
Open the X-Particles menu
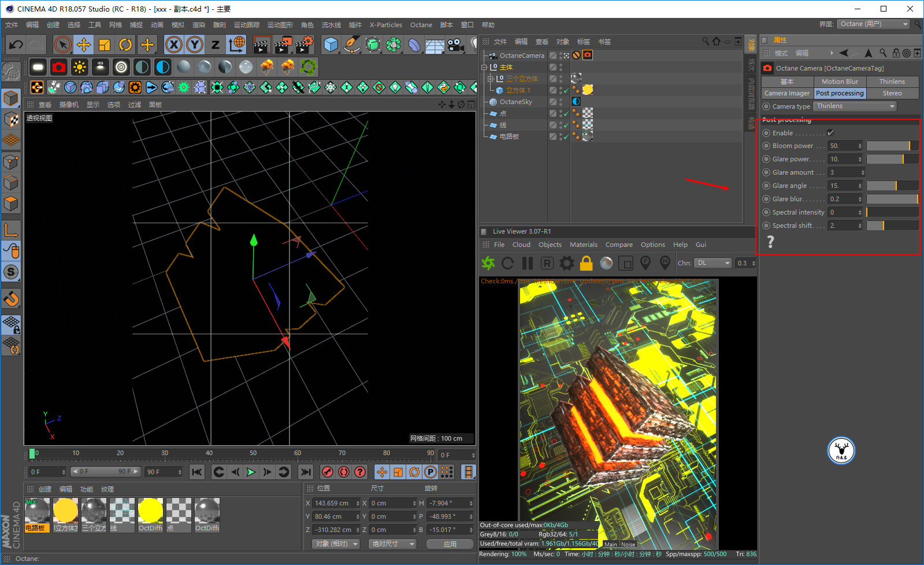[385, 25]
